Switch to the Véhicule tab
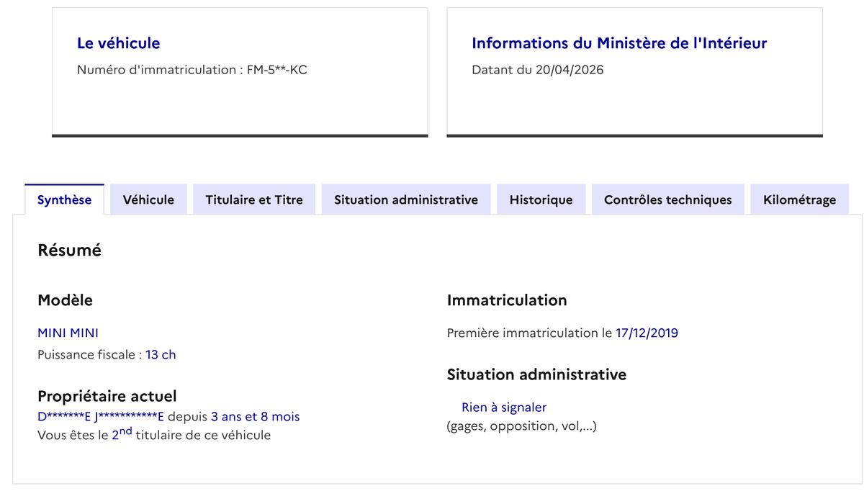Screen dimensions: 864x504 coord(148,199)
